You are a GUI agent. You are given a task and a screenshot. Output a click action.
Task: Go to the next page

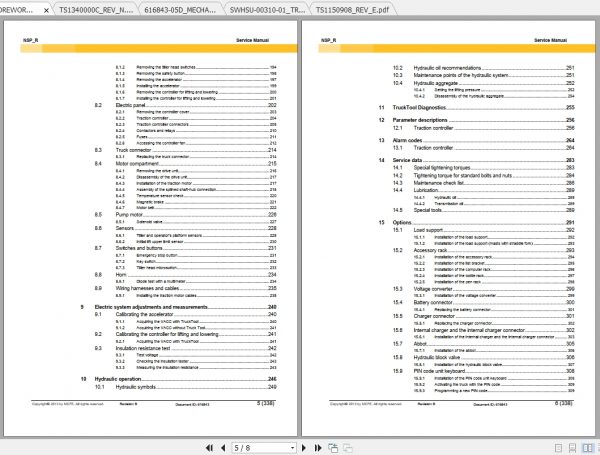(304, 448)
